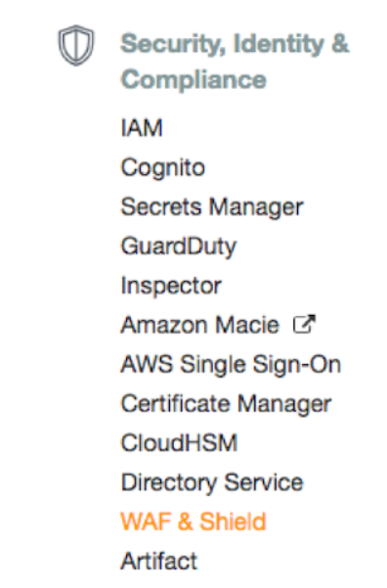This screenshot has width=387, height=588.
Task: Open the IAM service
Action: [x=142, y=128]
